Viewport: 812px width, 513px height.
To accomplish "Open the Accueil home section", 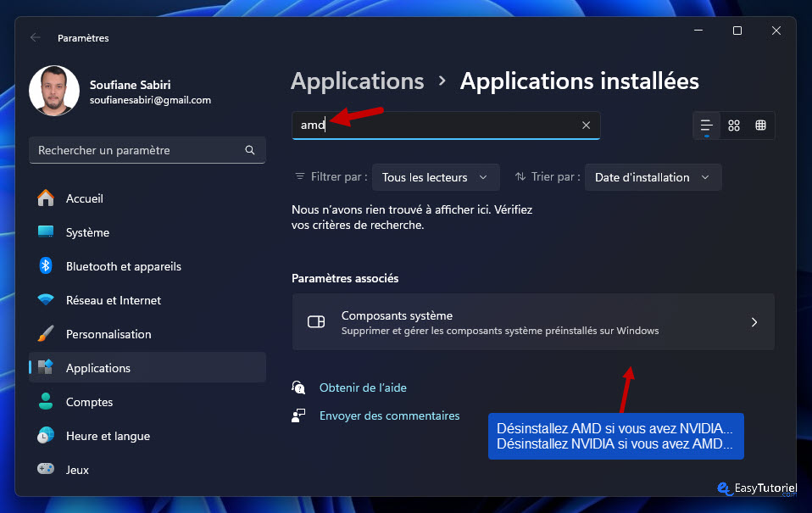I will (x=147, y=198).
